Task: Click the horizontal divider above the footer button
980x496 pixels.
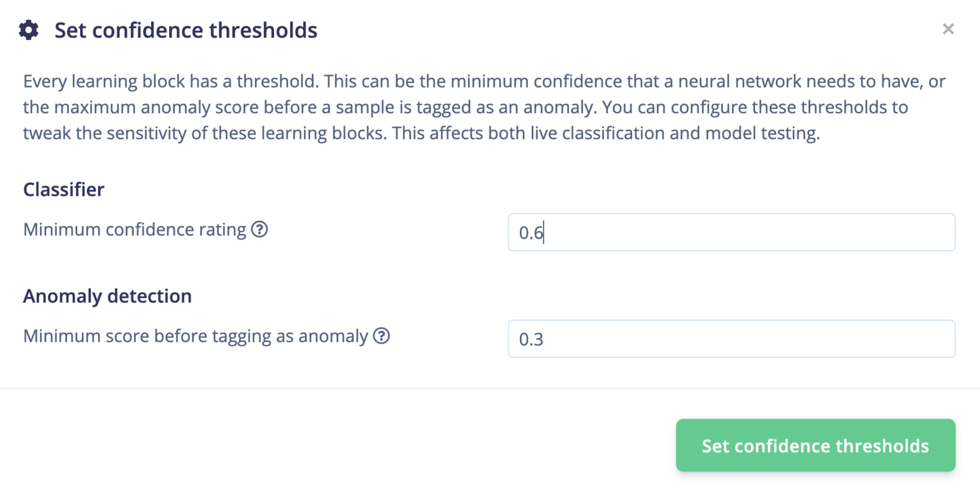Action: click(490, 388)
